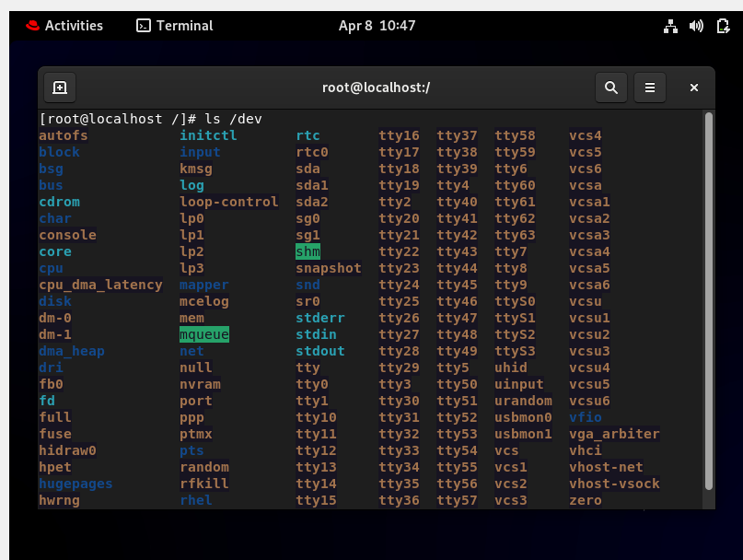The width and height of the screenshot is (743, 560).
Task: Click the 'initctl' entry
Action: pos(208,135)
